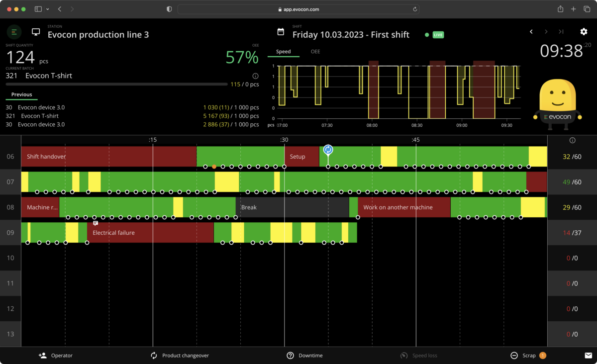Open the sidebar dropdown chevron in Safari toolbar
The height and width of the screenshot is (364, 597).
click(x=47, y=8)
